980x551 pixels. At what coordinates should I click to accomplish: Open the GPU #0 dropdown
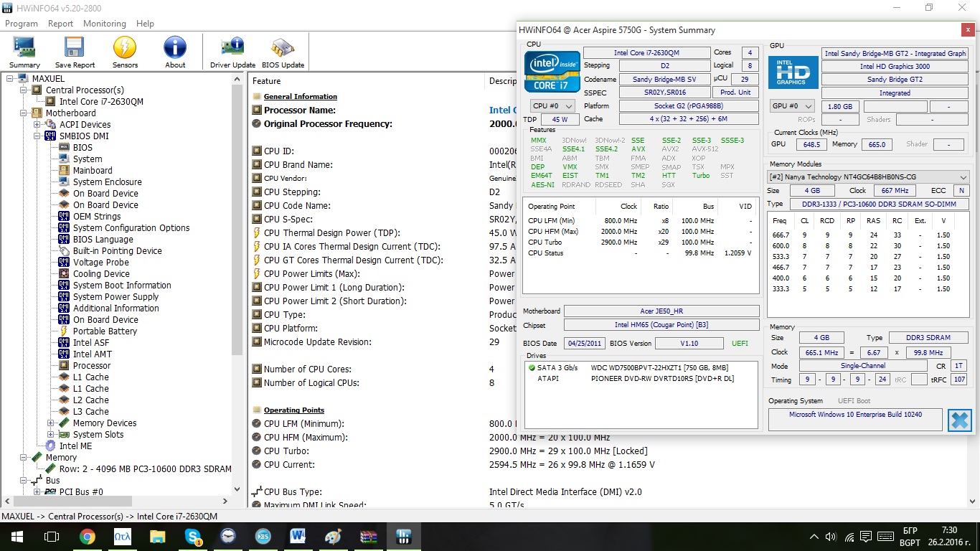(793, 106)
